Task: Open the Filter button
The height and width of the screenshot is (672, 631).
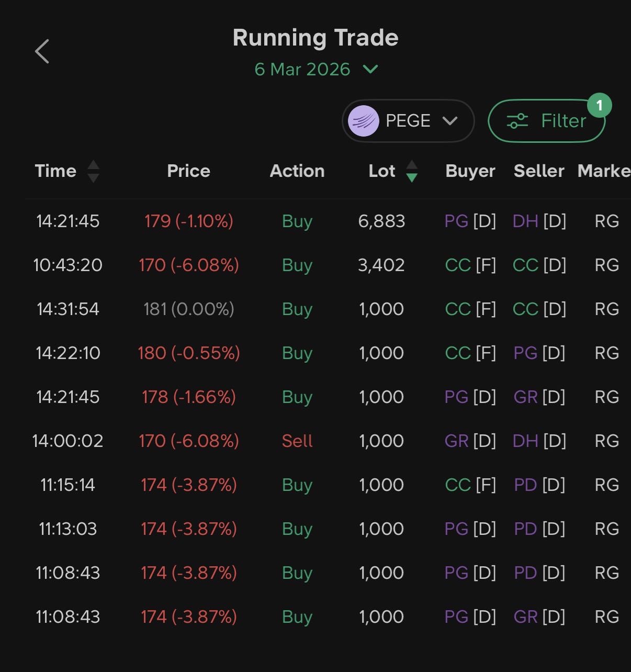Action: coord(547,121)
